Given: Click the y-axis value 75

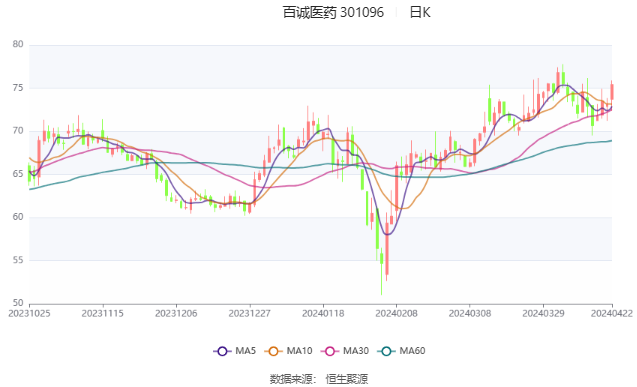Looking at the screenshot, I should [18, 88].
